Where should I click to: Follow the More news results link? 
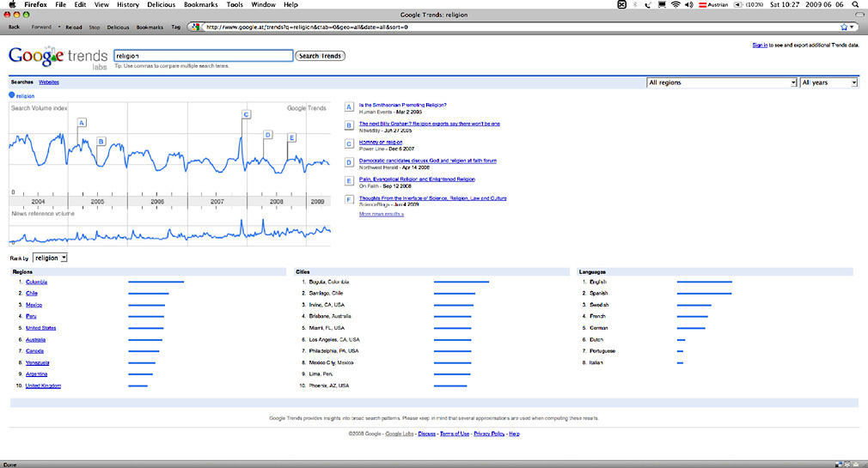pos(382,214)
